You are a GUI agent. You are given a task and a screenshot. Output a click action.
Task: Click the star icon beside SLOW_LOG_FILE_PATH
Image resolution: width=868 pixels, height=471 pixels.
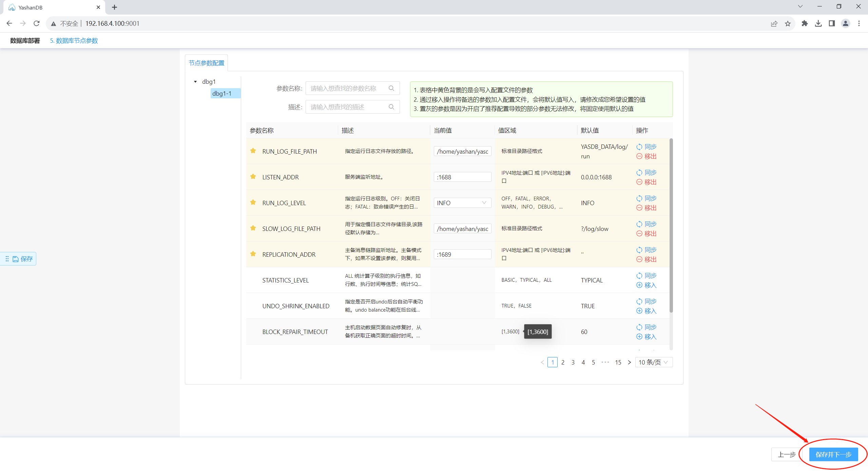253,228
